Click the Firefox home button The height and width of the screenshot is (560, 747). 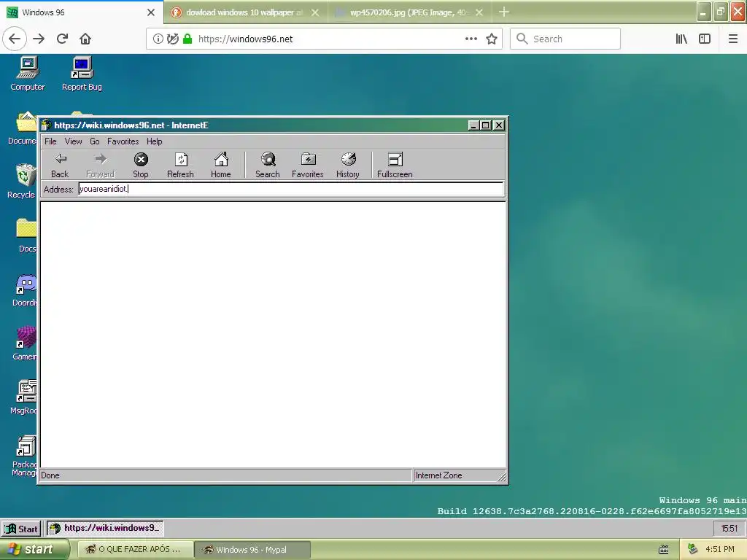(x=85, y=39)
